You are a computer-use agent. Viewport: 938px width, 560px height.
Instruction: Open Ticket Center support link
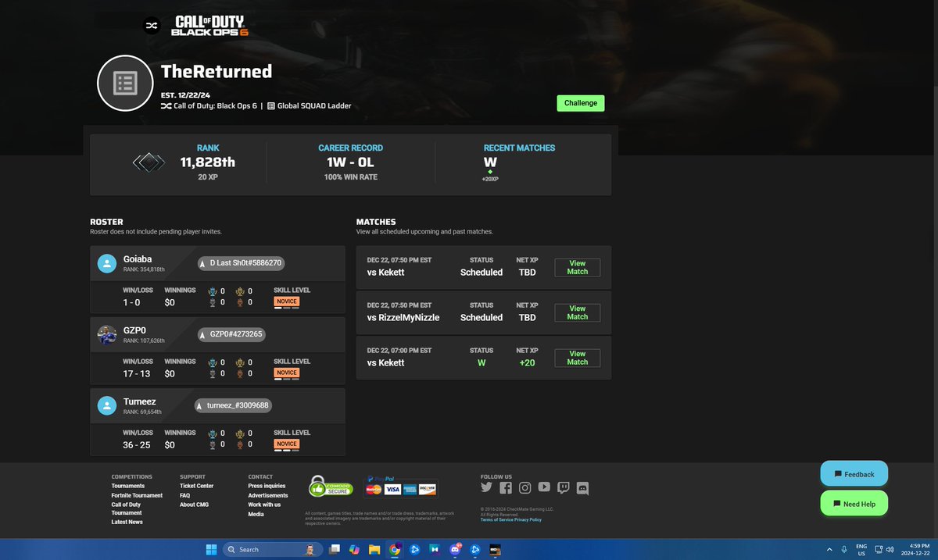pyautogui.click(x=196, y=486)
